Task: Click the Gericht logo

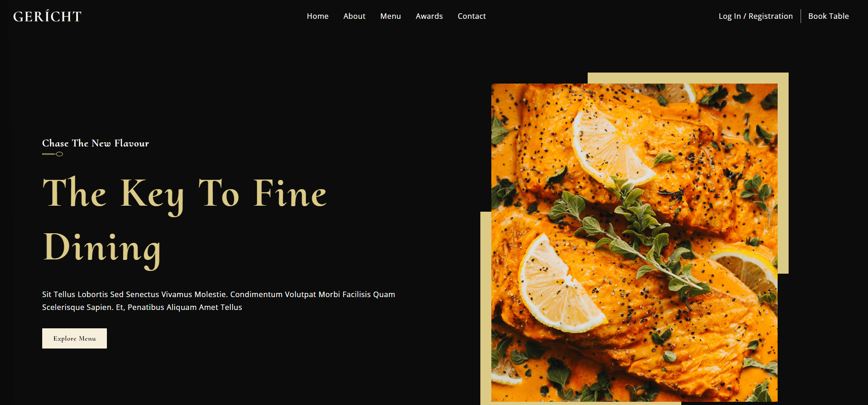Action: [x=47, y=16]
